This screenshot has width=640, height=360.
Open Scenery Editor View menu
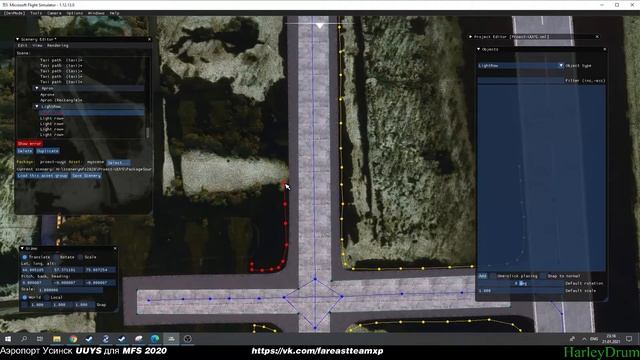[x=37, y=45]
